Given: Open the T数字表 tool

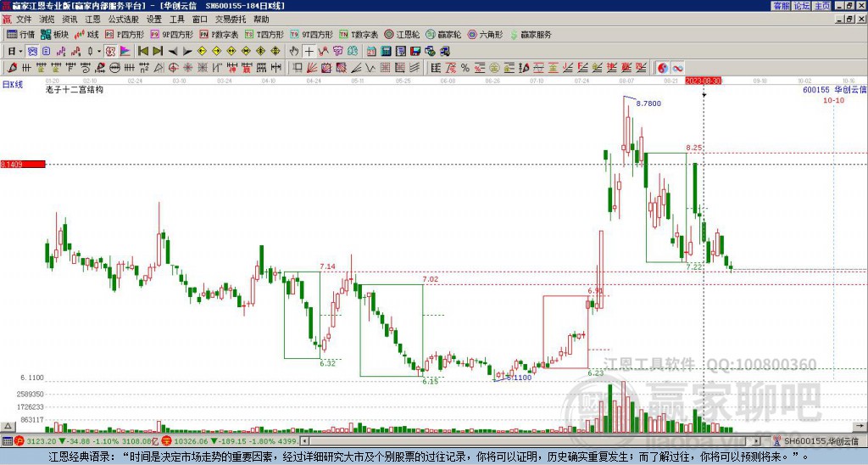Looking at the screenshot, I should point(359,34).
